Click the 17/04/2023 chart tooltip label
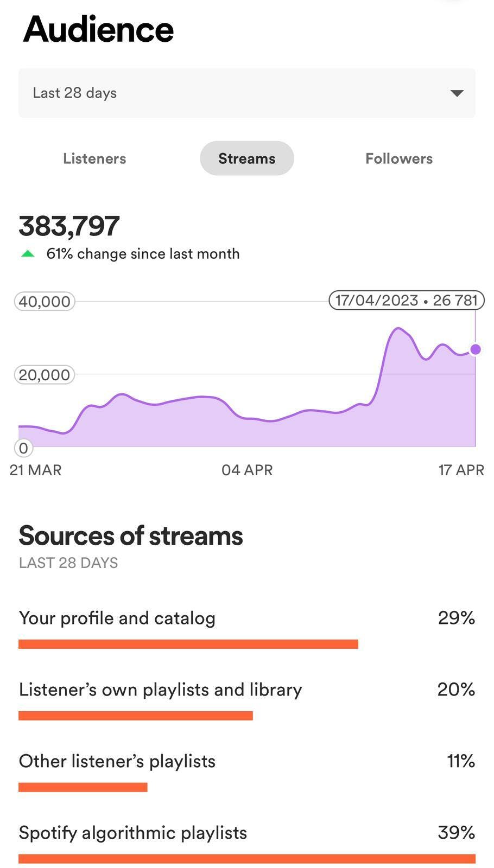The height and width of the screenshot is (868, 494). [406, 301]
